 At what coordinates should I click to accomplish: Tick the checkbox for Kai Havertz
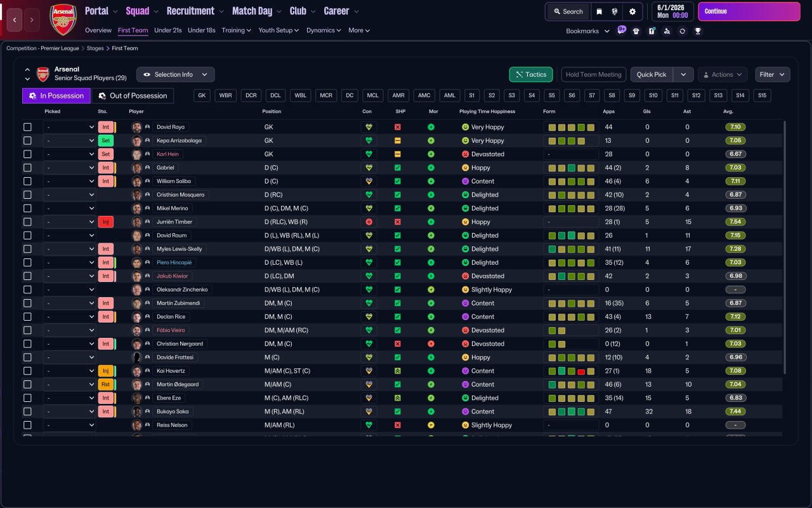[27, 371]
